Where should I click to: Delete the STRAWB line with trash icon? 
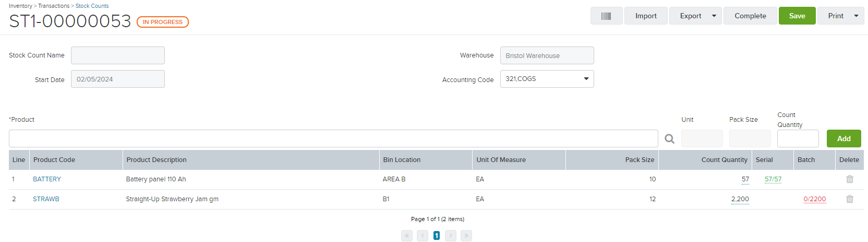point(850,199)
